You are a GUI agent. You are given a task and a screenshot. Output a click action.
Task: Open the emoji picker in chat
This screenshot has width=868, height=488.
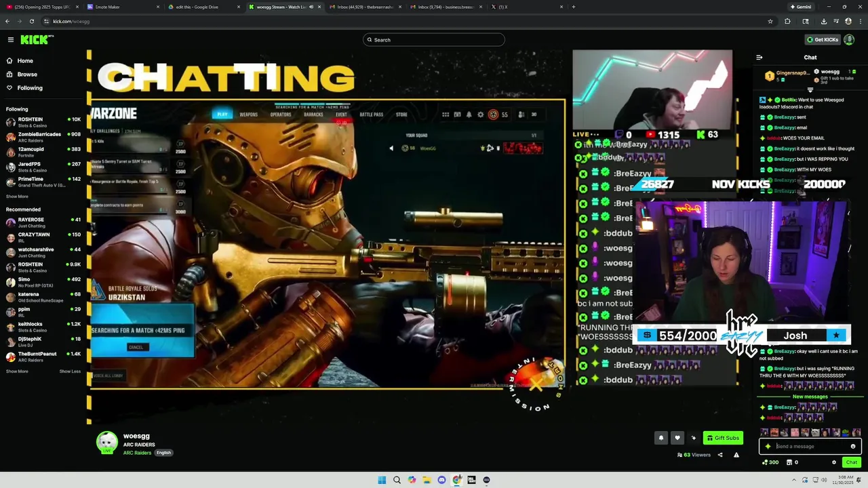tap(853, 447)
